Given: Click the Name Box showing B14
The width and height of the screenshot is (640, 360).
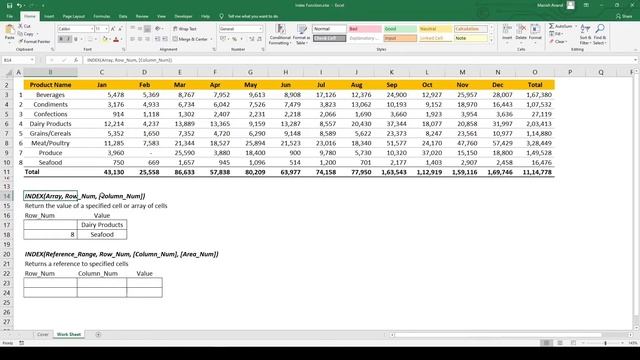Looking at the screenshot, I should click(x=18, y=60).
